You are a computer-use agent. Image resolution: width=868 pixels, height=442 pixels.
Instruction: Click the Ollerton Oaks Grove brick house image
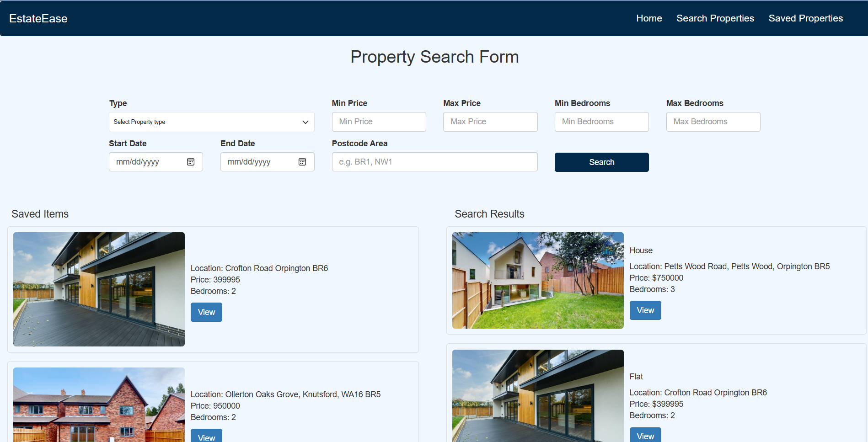(x=99, y=405)
